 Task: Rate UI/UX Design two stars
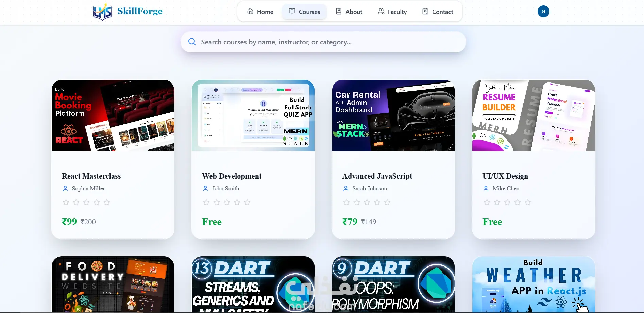click(x=497, y=202)
